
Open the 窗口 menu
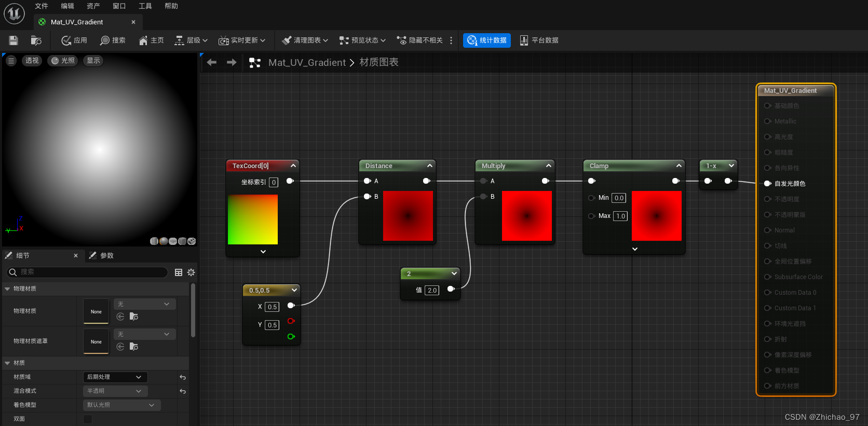click(119, 6)
